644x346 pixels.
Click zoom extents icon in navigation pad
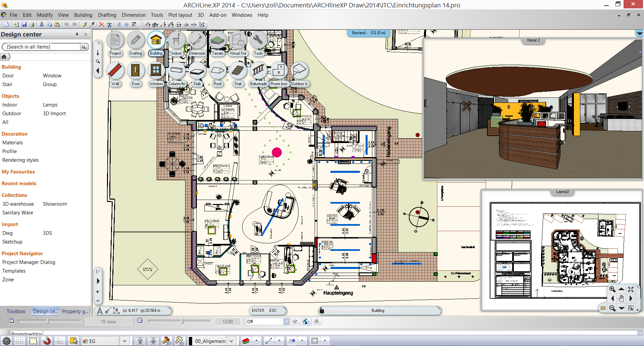click(x=631, y=289)
